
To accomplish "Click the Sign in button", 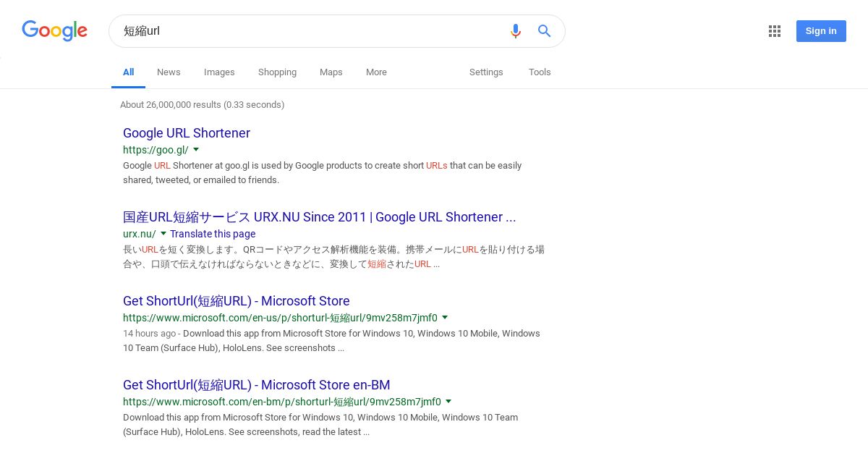I will click(x=821, y=31).
